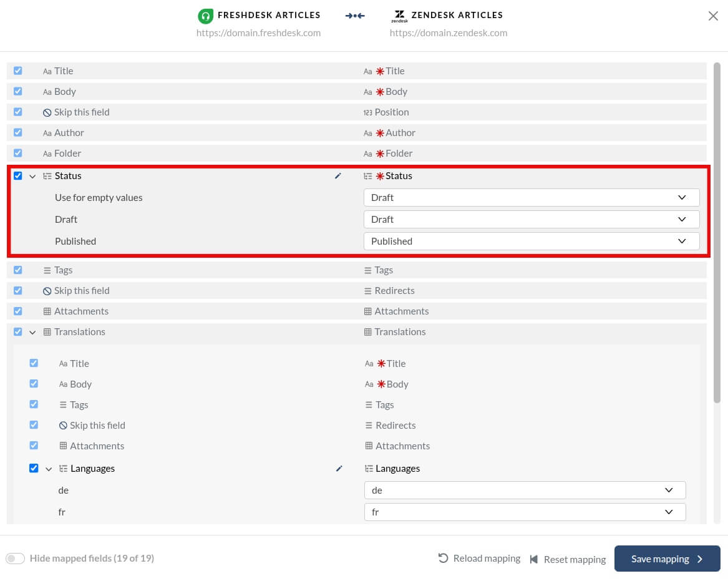Click the merge arrows icon between platforms
The width and height of the screenshot is (728, 581).
pos(355,16)
